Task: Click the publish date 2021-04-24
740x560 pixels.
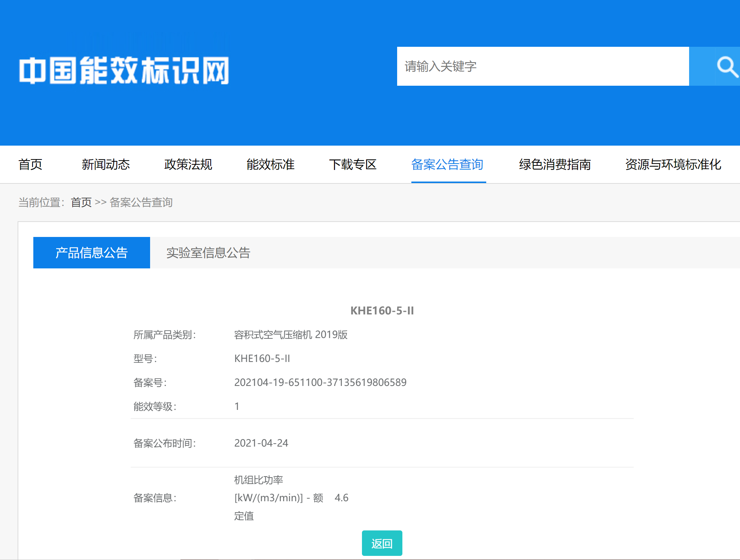Action: click(x=261, y=443)
